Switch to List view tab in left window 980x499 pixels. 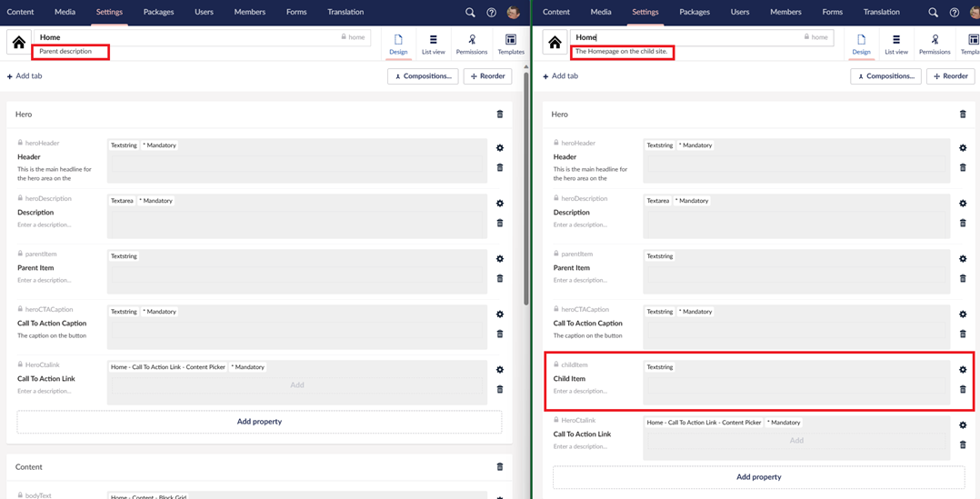(x=433, y=45)
